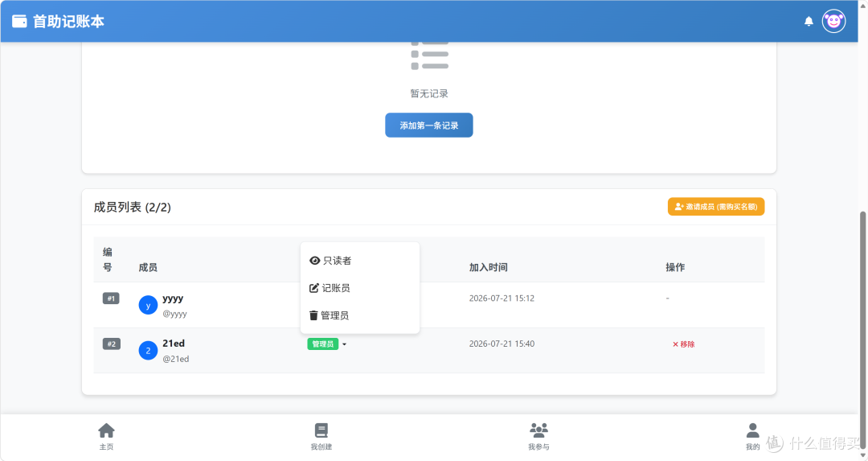Screen dimensions: 868x461
Task: Open 我的 tab label
Action: (753, 447)
